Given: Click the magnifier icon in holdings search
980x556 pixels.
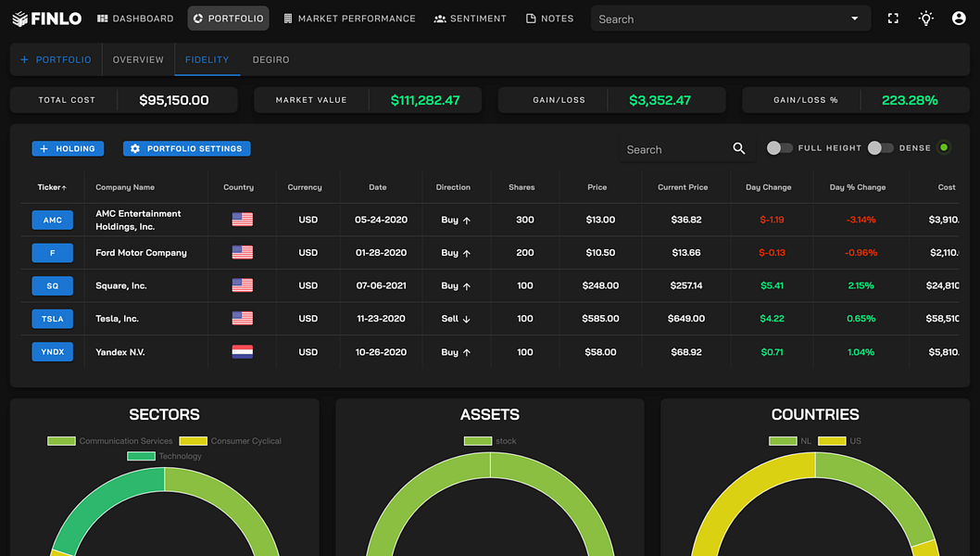Looking at the screenshot, I should point(739,149).
